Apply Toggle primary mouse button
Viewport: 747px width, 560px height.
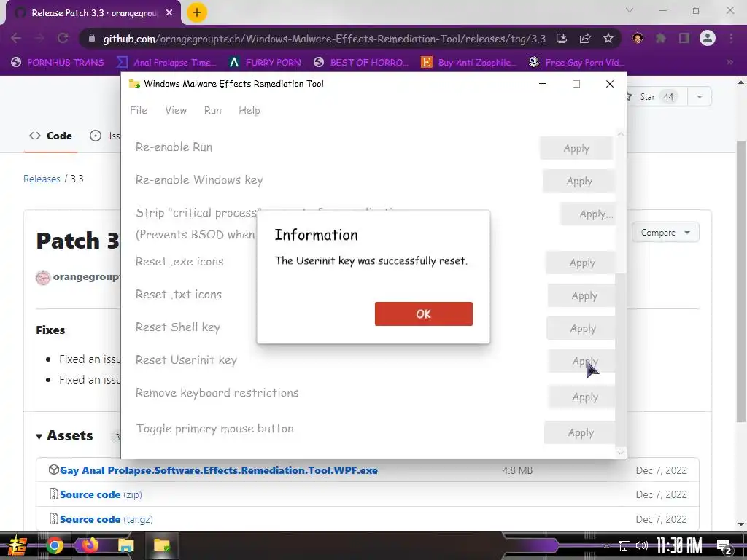click(x=580, y=433)
